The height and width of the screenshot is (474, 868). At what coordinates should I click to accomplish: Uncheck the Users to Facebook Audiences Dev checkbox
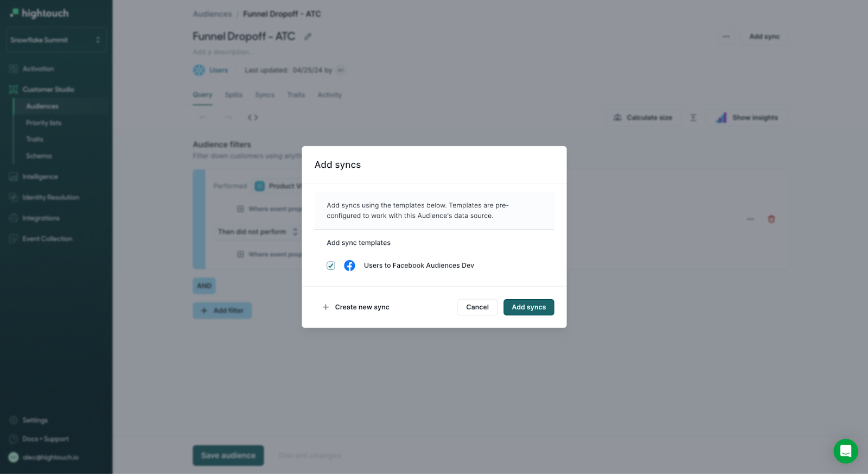click(x=330, y=266)
